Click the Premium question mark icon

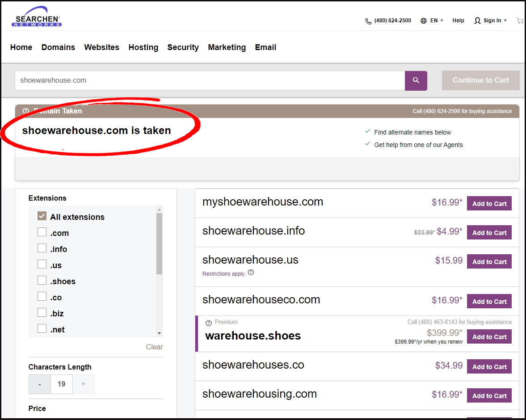[x=209, y=323]
